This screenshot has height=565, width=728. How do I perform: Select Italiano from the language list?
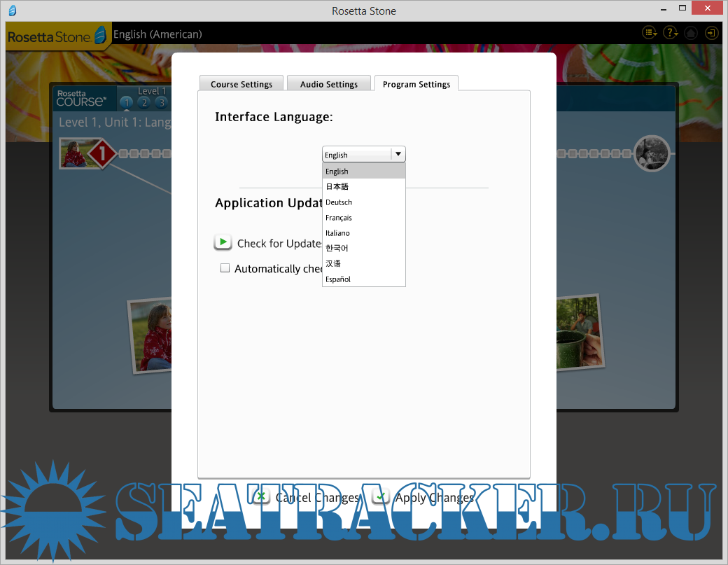tap(337, 233)
